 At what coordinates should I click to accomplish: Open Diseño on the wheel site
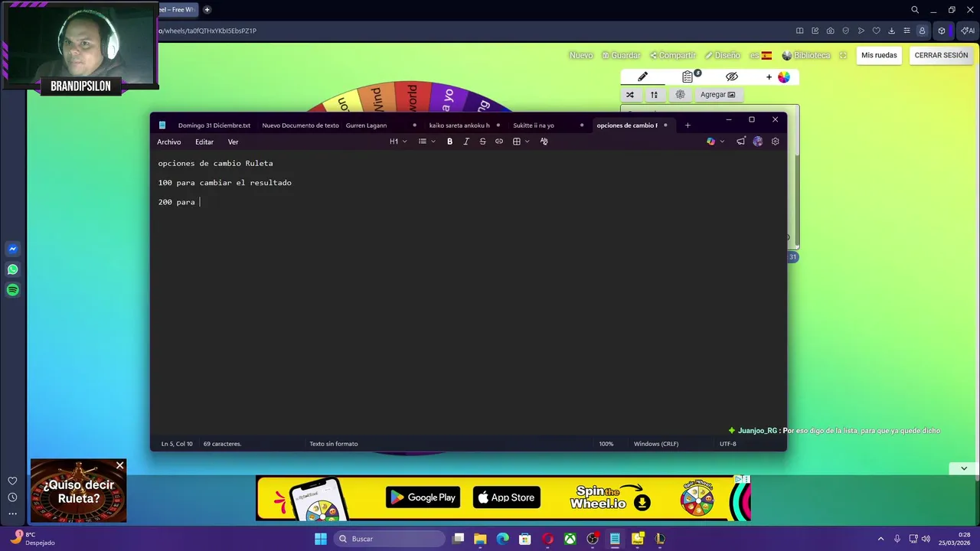[723, 55]
